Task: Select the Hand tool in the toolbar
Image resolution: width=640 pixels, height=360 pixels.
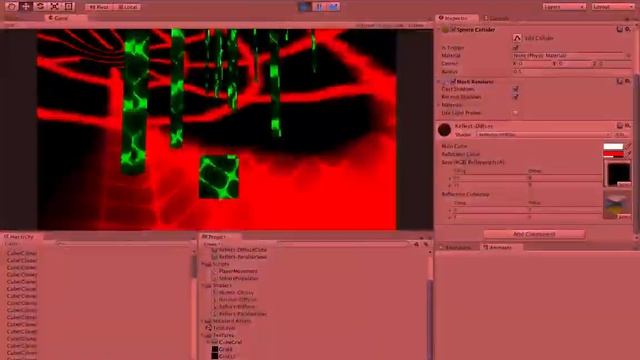Action: pyautogui.click(x=11, y=7)
